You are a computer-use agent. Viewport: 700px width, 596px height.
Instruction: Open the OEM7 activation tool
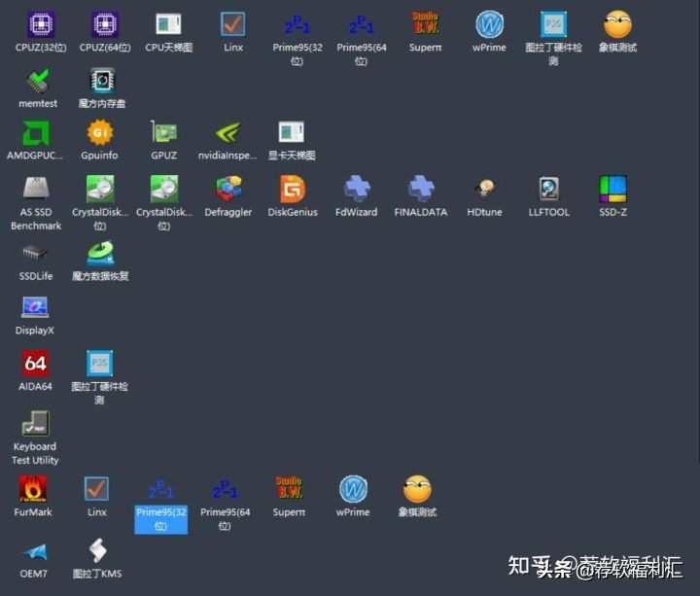point(34,552)
